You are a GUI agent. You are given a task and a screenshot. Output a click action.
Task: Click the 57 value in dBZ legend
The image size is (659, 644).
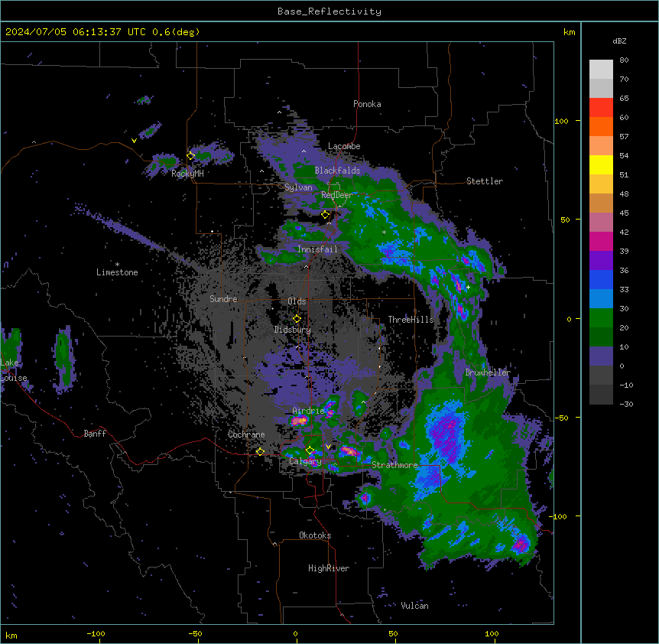(624, 137)
